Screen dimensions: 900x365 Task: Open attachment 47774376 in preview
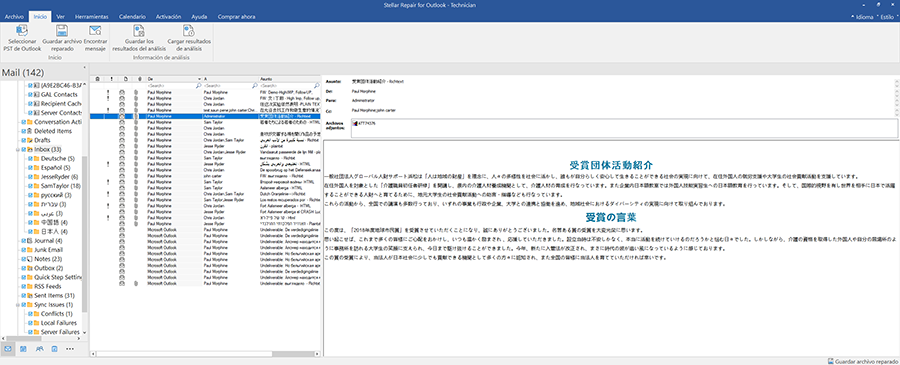pos(363,123)
